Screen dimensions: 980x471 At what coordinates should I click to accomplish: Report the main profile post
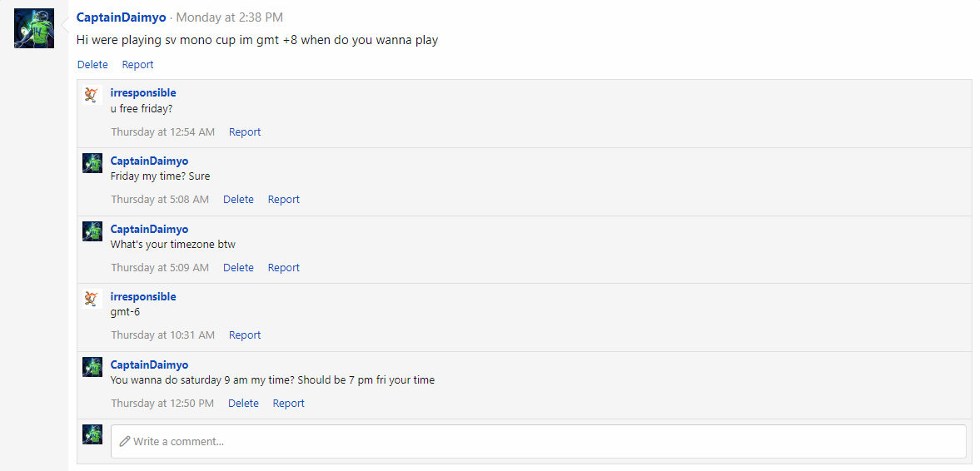click(137, 64)
